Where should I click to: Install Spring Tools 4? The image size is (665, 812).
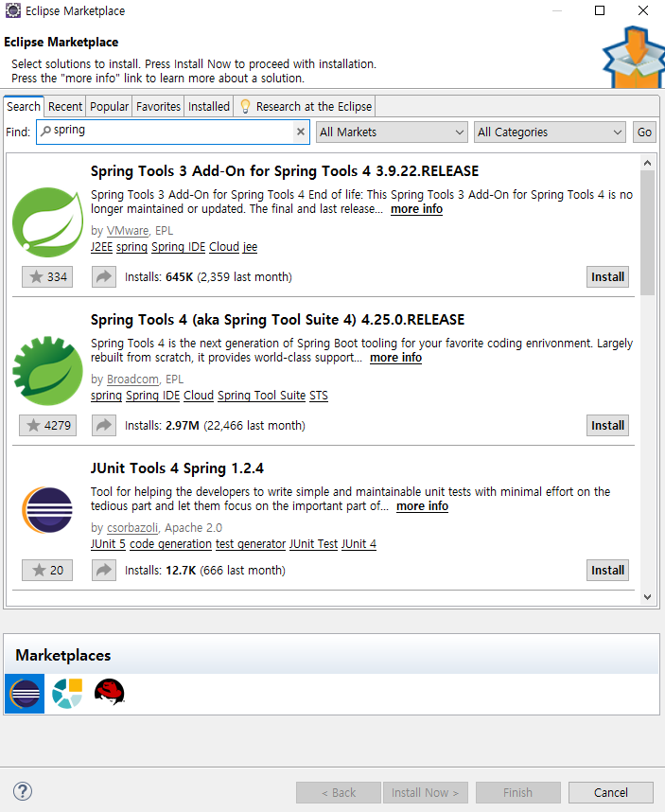[607, 425]
